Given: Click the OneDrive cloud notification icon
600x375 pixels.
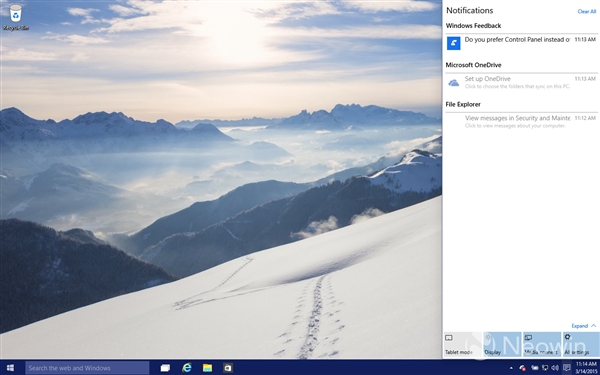Looking at the screenshot, I should pos(454,83).
